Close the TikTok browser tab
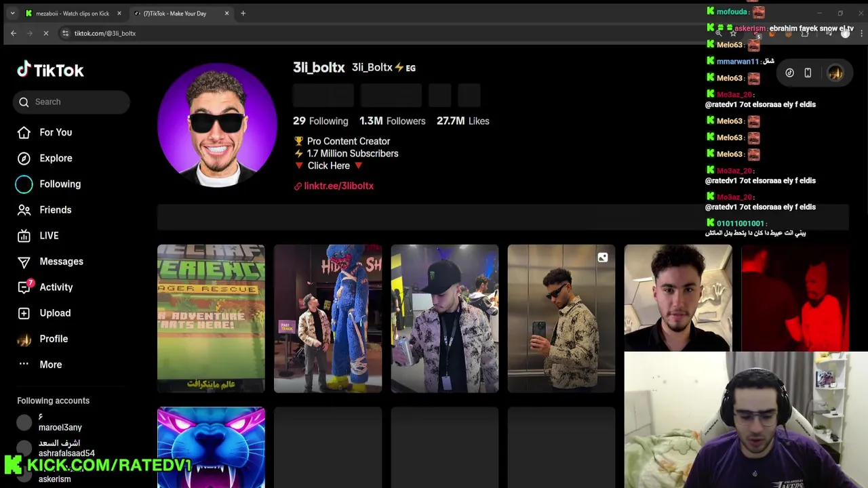 point(226,14)
